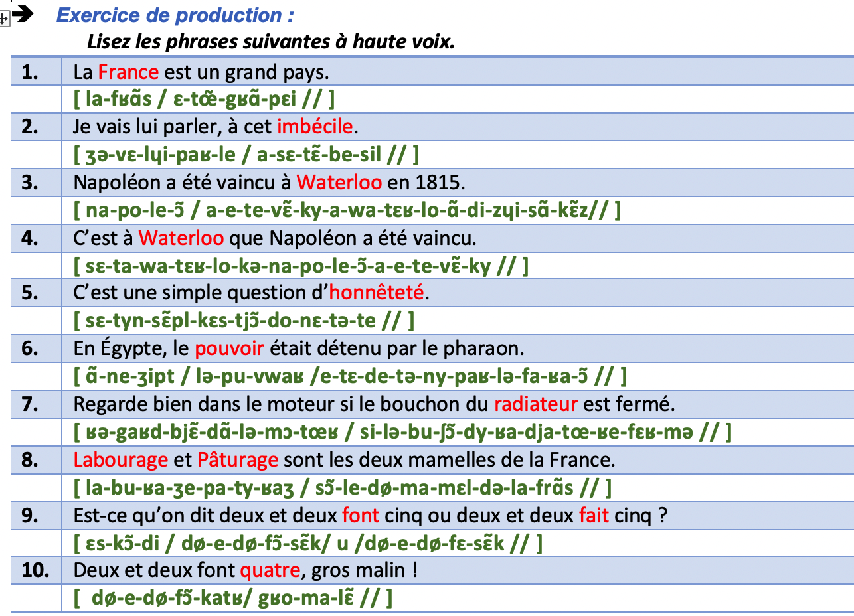Click the heading 'Exercice de production'

[175, 15]
